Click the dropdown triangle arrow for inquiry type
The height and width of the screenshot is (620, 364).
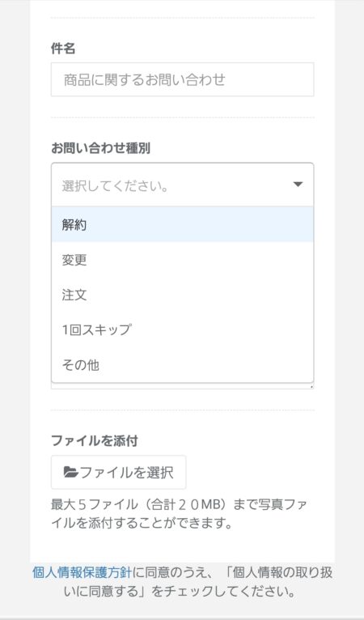pos(298,185)
